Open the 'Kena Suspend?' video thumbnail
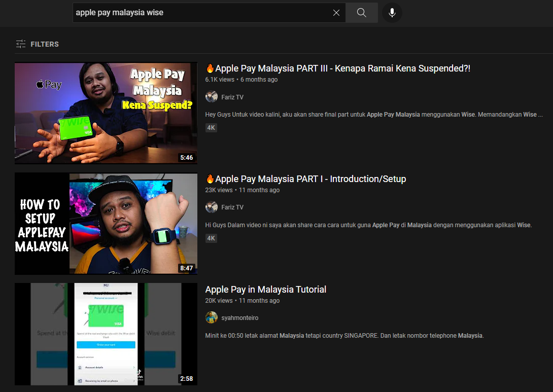The image size is (553, 392). point(106,113)
